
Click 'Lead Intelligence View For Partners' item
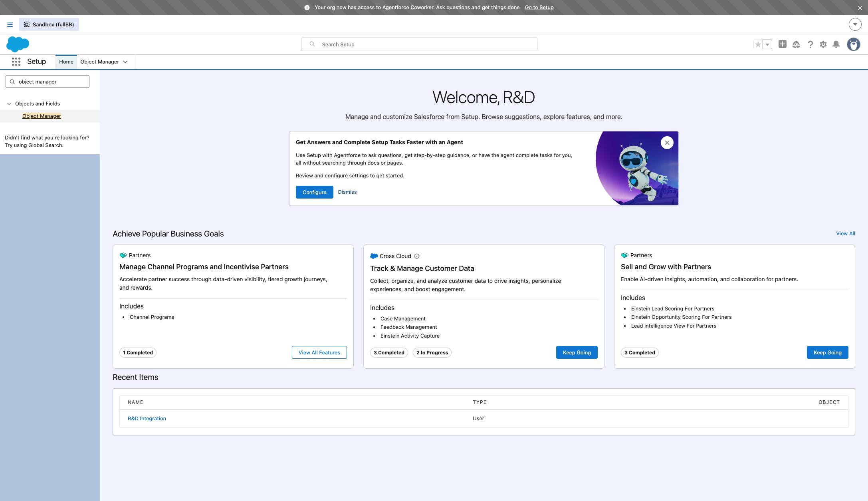(674, 326)
